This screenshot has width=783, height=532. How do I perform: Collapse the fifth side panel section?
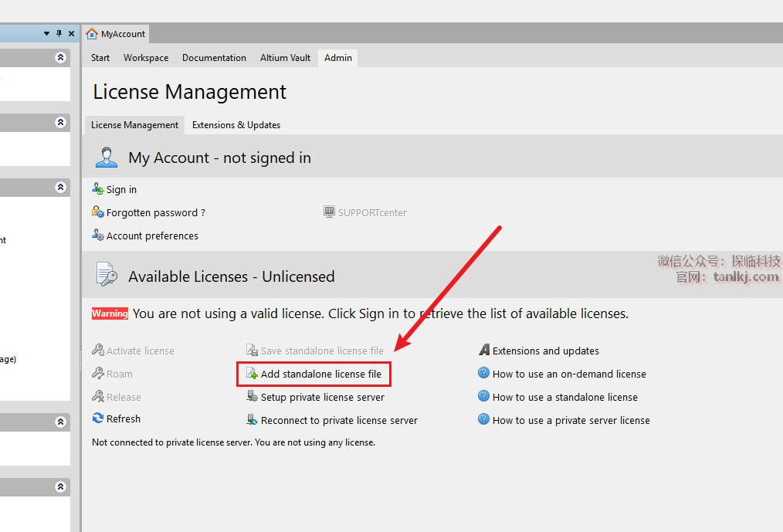60,487
